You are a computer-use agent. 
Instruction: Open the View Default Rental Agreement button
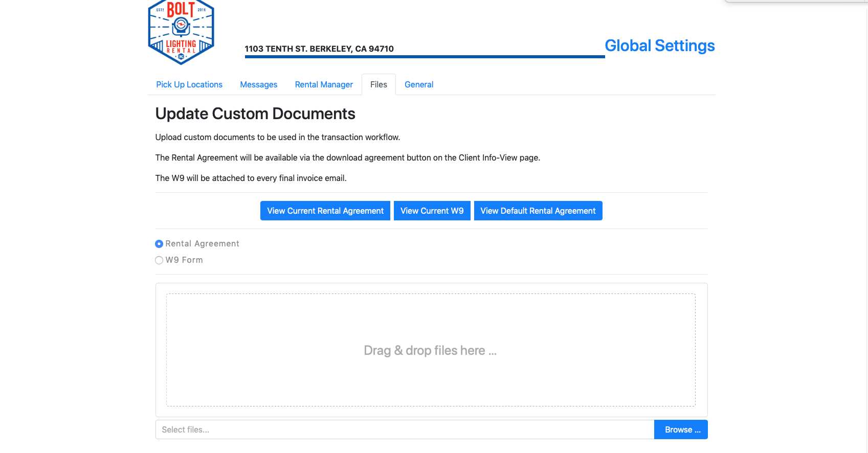pos(538,211)
